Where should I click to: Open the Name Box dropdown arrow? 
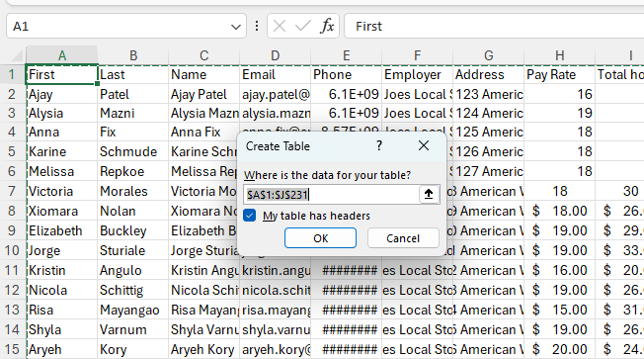point(236,27)
